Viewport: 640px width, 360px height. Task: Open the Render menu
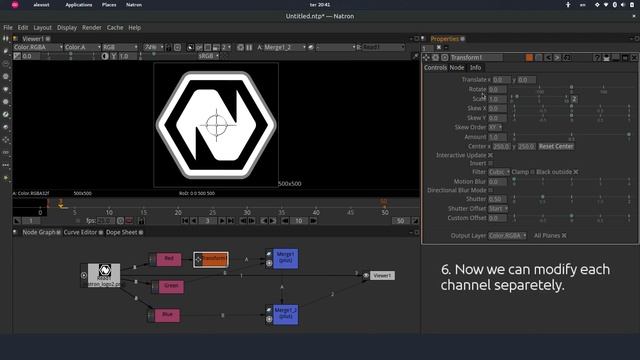pyautogui.click(x=92, y=27)
